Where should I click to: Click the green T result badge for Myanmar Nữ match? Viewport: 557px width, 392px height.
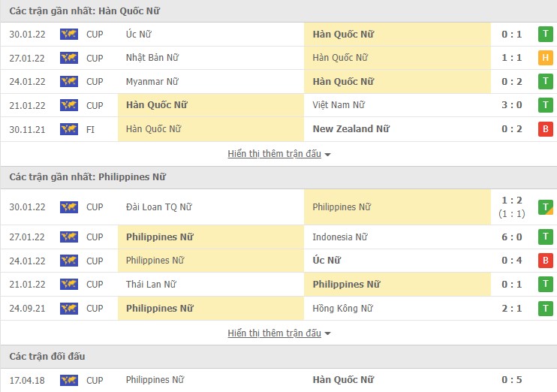545,81
